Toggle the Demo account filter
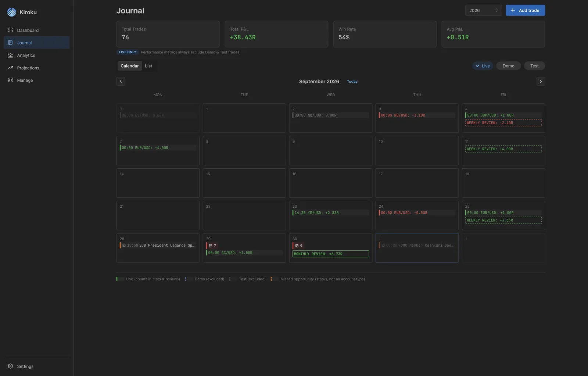The width and height of the screenshot is (588, 376). (509, 66)
